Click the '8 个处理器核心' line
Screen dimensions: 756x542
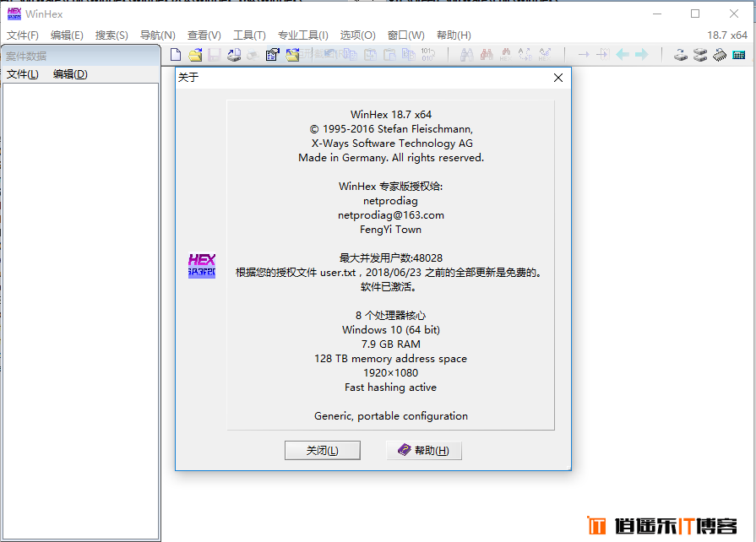tap(390, 316)
